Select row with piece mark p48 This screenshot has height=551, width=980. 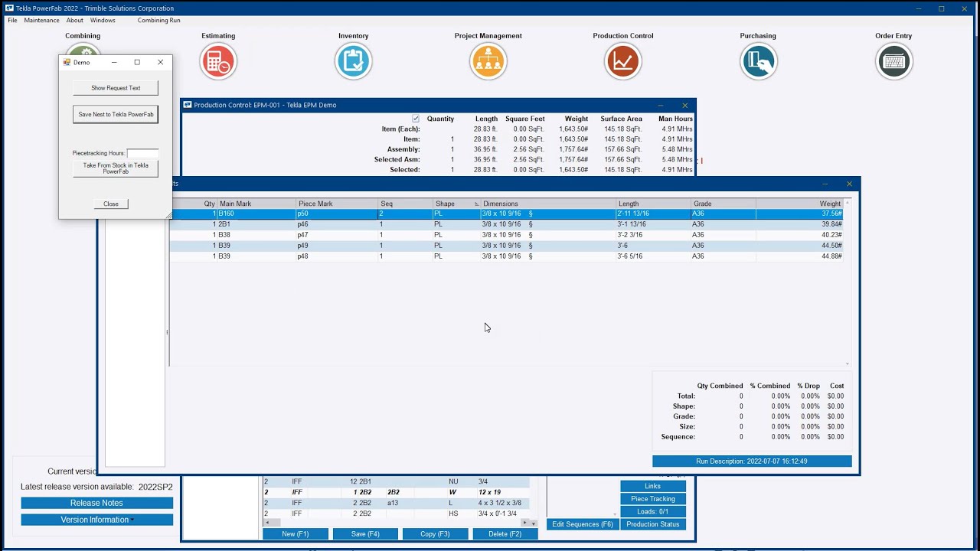(x=506, y=256)
